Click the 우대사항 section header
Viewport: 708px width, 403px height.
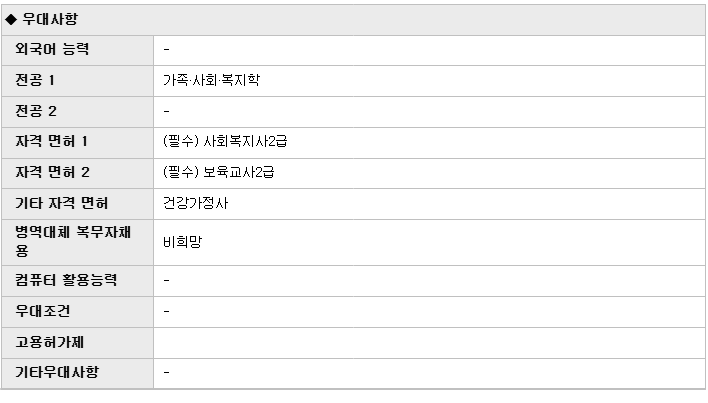tap(50, 19)
